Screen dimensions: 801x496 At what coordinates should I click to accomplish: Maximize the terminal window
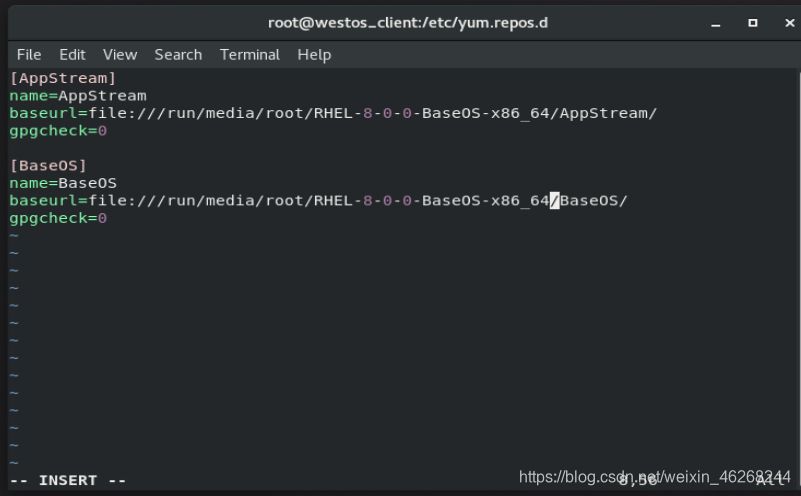pyautogui.click(x=752, y=23)
